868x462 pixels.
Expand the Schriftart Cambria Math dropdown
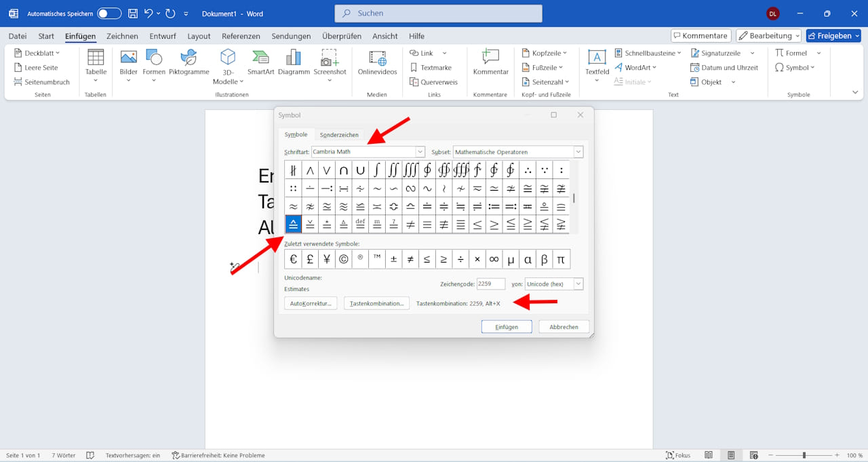(x=420, y=152)
